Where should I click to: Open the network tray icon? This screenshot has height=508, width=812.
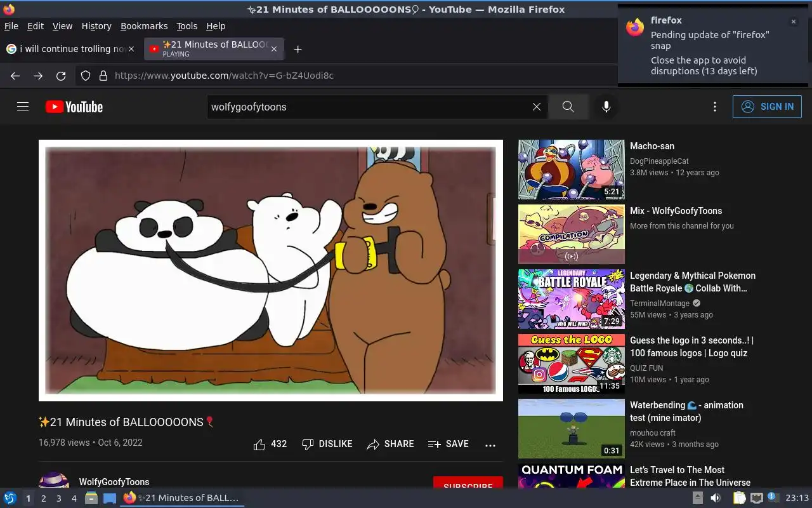coord(756,498)
